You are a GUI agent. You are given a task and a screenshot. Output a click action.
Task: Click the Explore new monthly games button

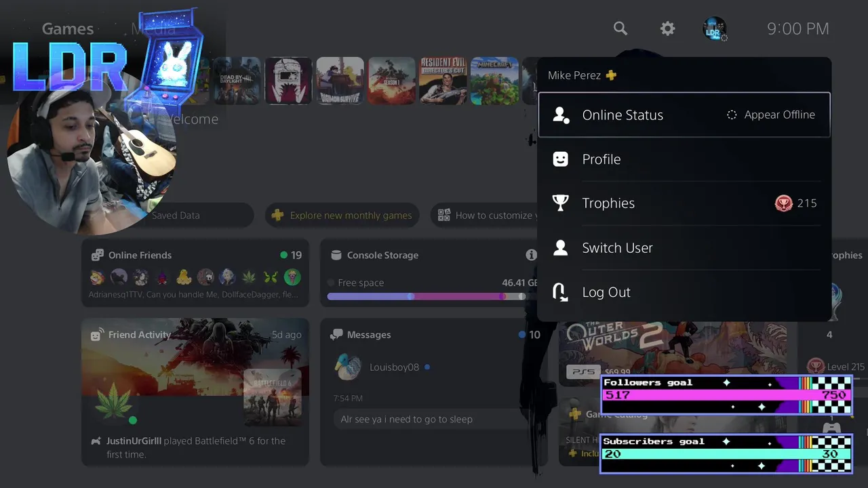click(342, 216)
